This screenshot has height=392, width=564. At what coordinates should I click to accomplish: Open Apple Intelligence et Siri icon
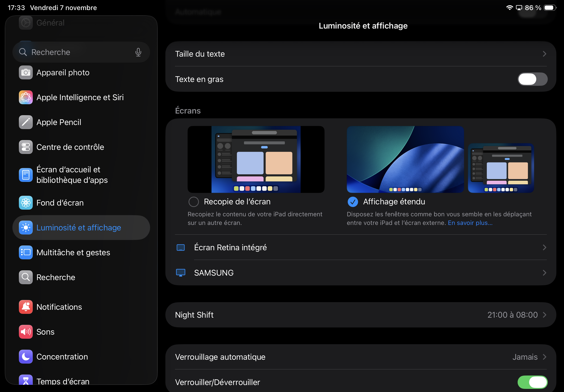point(26,97)
